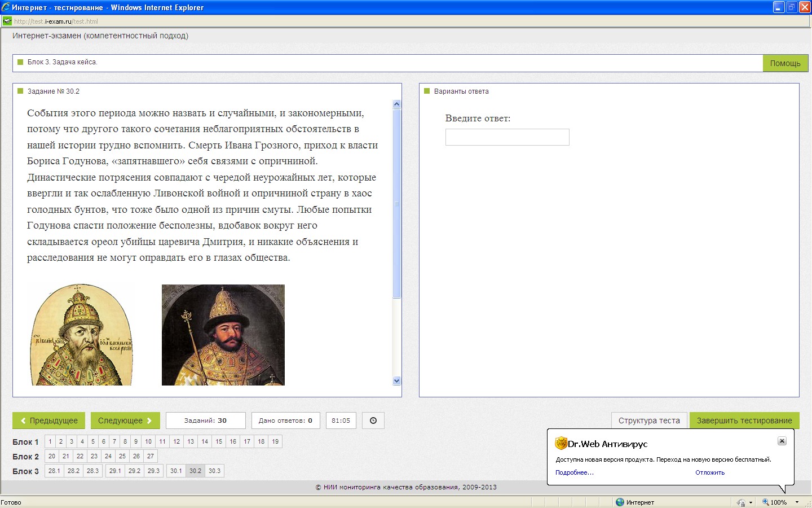Click the answer input field
This screenshot has width=812, height=508.
pyautogui.click(x=507, y=137)
